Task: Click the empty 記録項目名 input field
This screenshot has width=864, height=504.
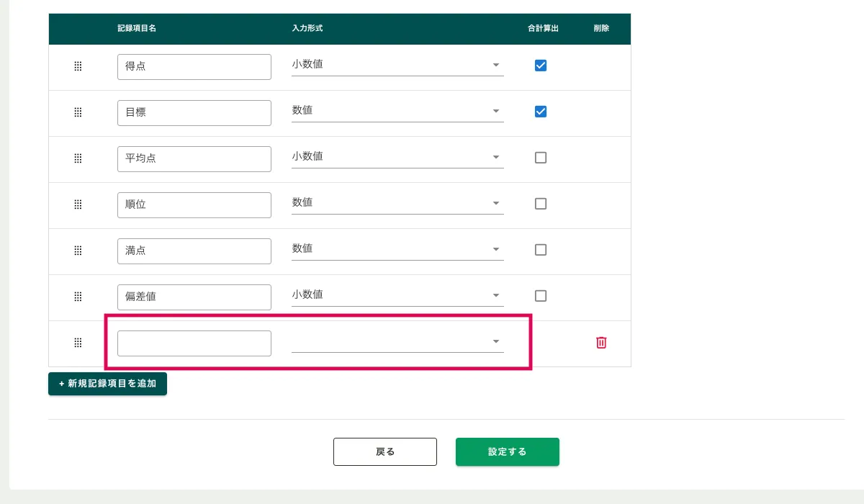Action: [x=194, y=343]
